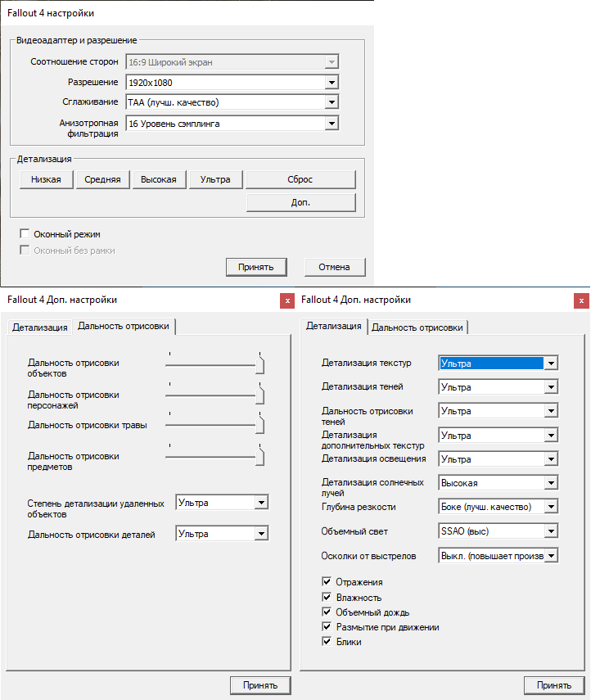This screenshot has width=591, height=700.
Task: Open Детализация дополнительных текстур dropdown
Action: (499, 436)
